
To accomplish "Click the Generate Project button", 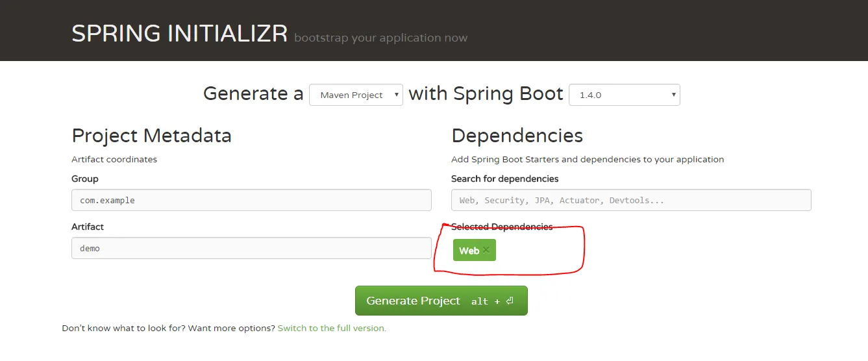I will coord(441,301).
